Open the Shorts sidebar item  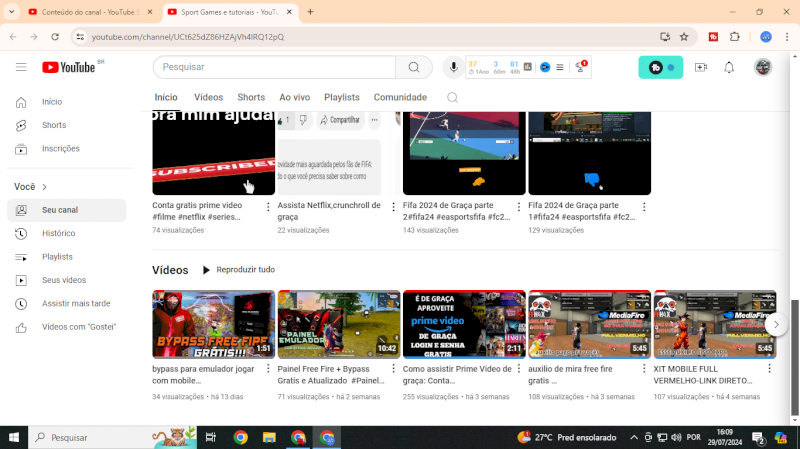(54, 125)
